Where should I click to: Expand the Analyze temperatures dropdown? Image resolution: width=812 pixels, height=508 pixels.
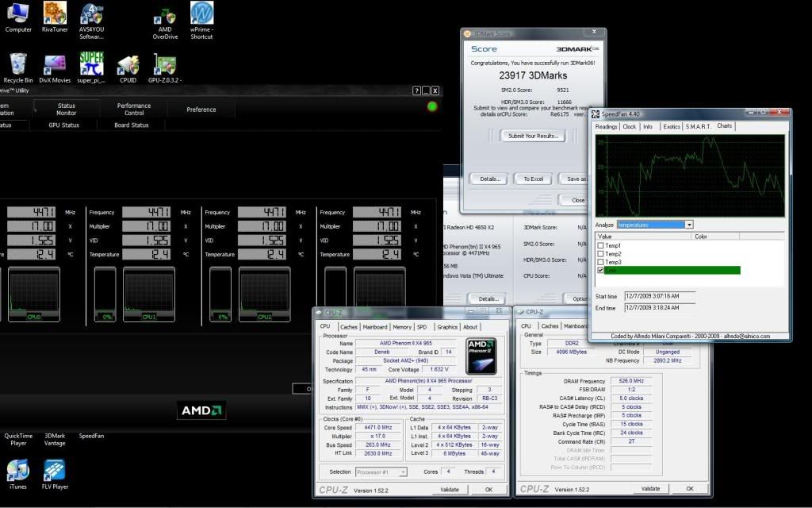[689, 225]
